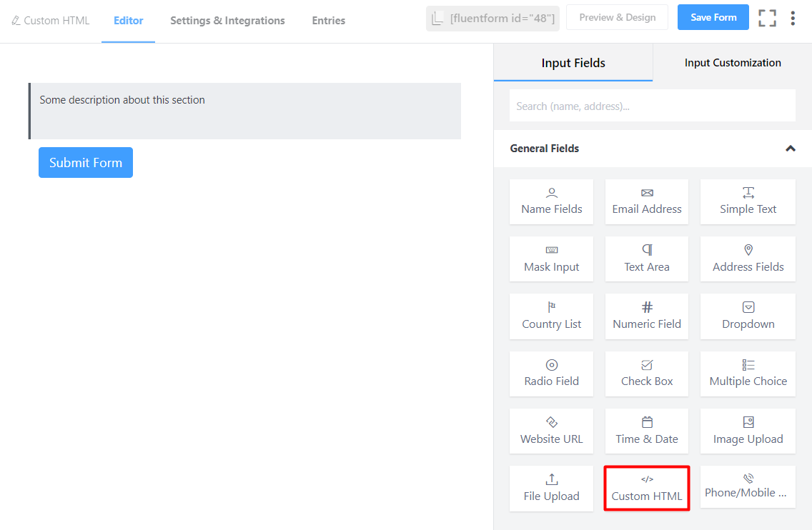Focus the field search box
The width and height of the screenshot is (812, 530).
(652, 106)
